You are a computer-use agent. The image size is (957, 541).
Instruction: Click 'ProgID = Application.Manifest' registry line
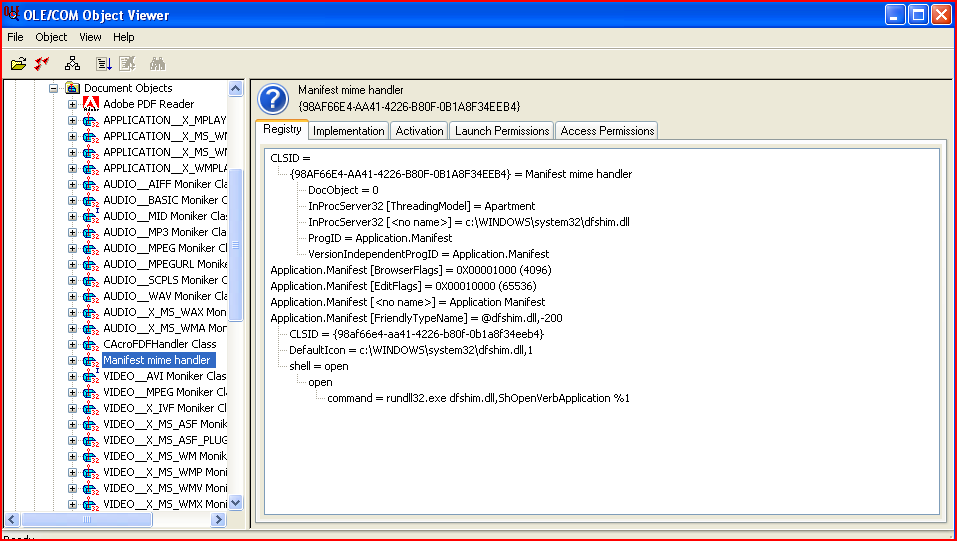point(380,238)
